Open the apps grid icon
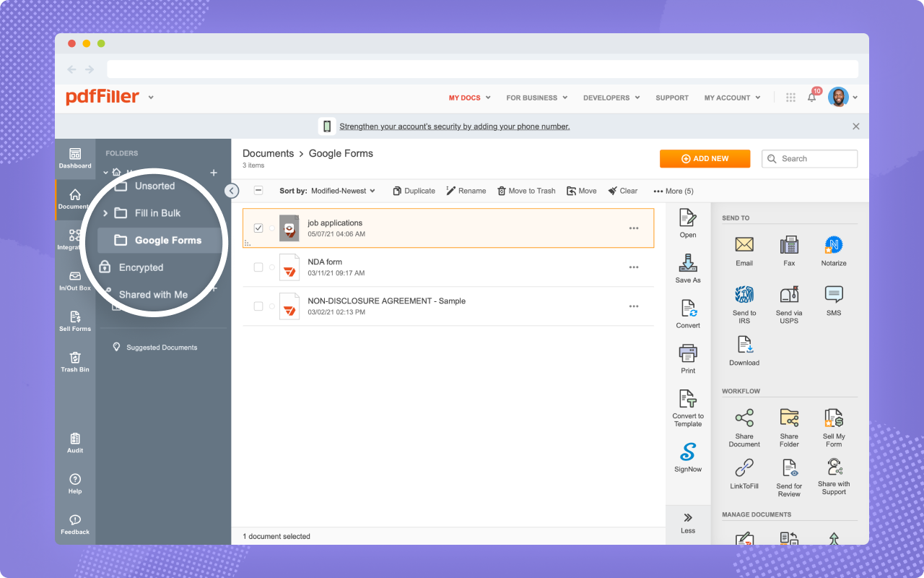Viewport: 924px width, 578px height. (790, 98)
